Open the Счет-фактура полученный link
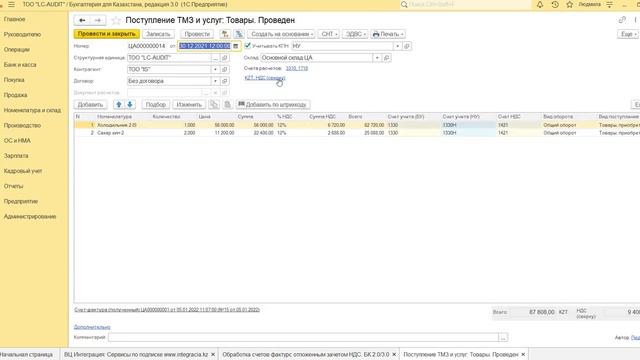This screenshot has width=640, height=360. coord(167,310)
